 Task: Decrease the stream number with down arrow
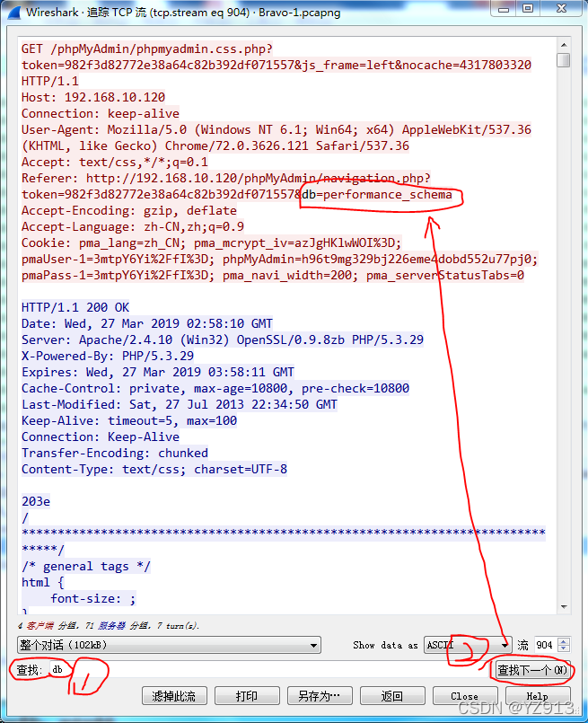(566, 648)
